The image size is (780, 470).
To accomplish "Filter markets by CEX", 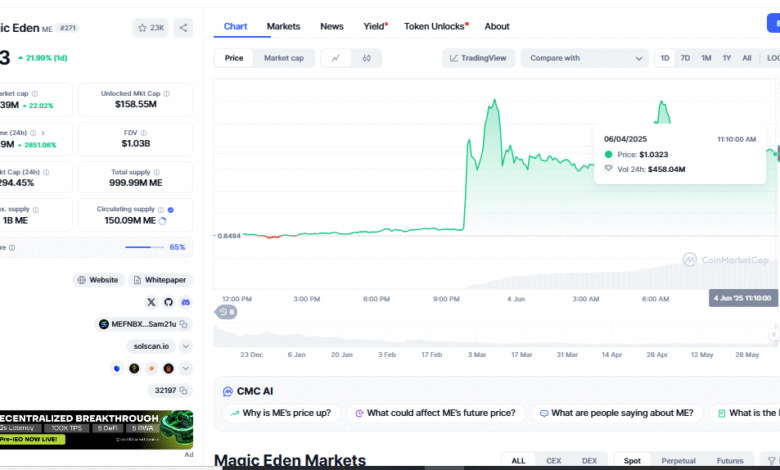I will coord(553,461).
